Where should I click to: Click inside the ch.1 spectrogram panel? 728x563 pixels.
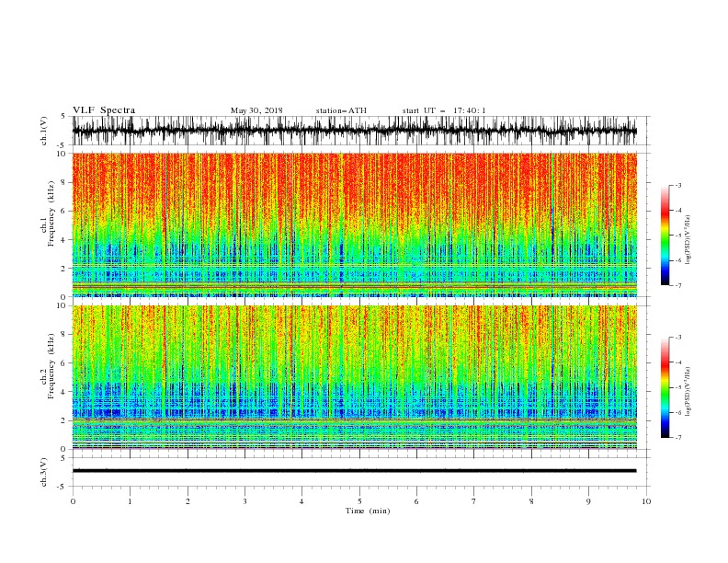coord(355,224)
